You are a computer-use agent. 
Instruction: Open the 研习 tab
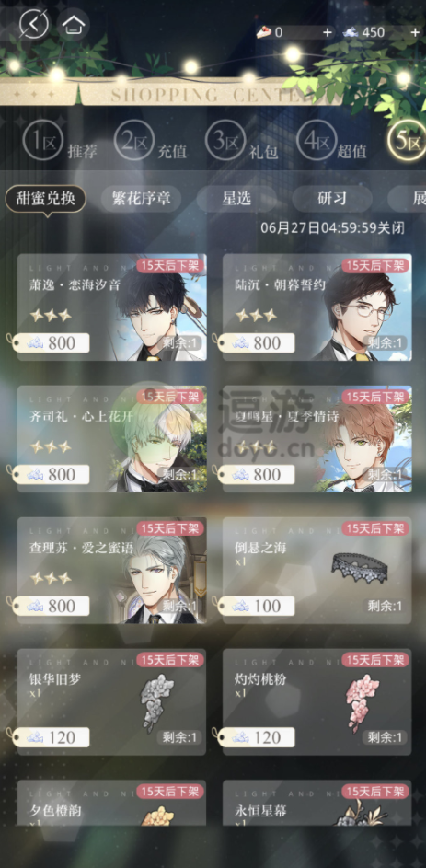pyautogui.click(x=332, y=199)
